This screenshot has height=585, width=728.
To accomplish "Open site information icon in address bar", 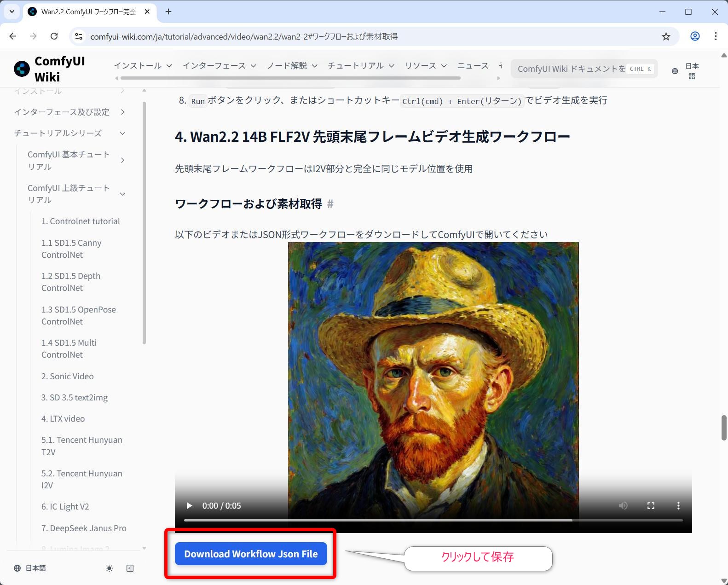I will pyautogui.click(x=79, y=36).
